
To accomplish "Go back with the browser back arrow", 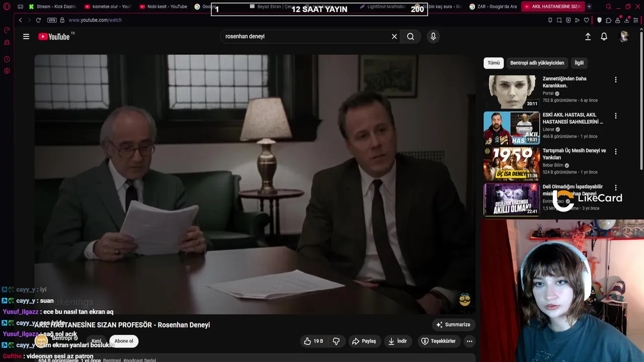I will [x=20, y=20].
